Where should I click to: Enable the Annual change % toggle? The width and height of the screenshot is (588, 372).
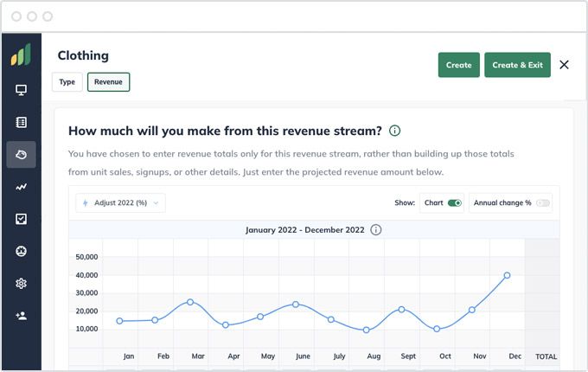tap(542, 203)
